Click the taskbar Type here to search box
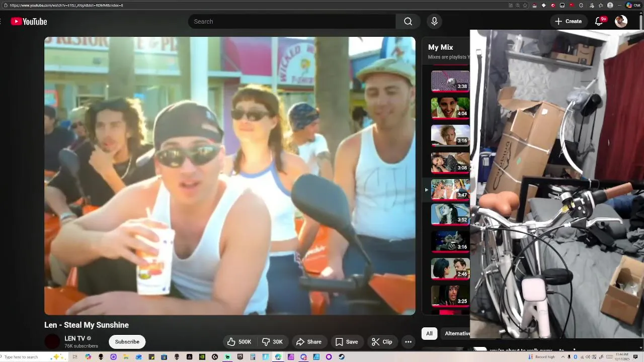The height and width of the screenshot is (362, 644). pyautogui.click(x=34, y=357)
